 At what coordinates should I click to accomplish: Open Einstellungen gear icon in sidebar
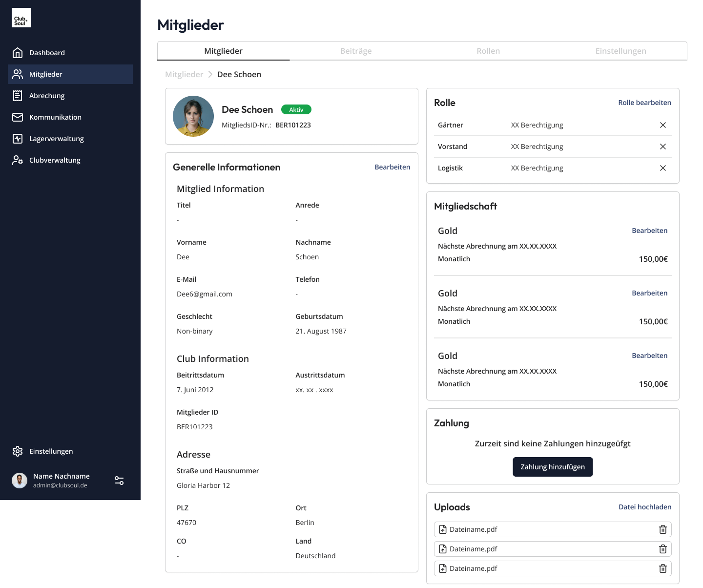(18, 451)
